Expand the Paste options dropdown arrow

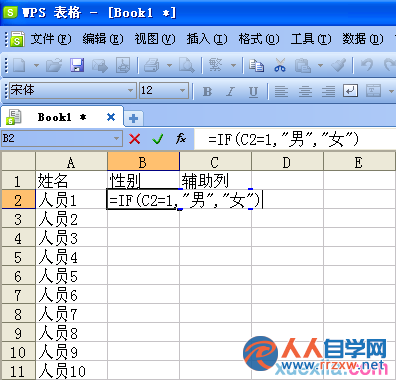320,65
